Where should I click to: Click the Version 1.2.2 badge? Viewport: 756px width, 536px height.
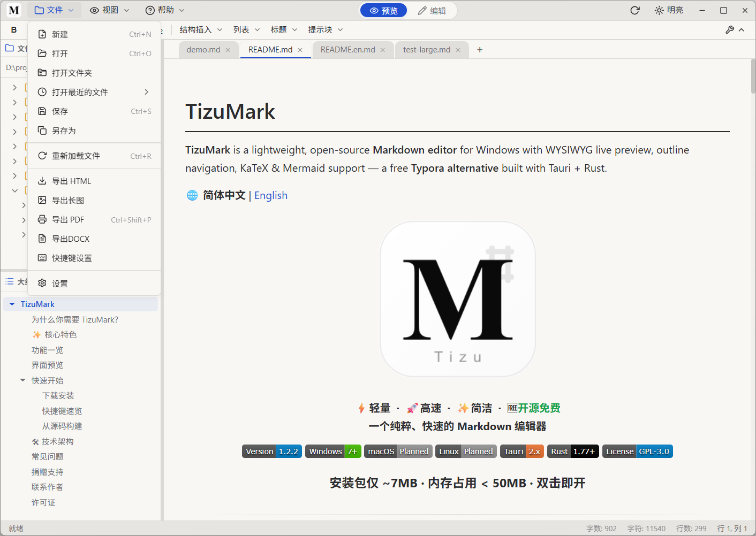point(272,451)
